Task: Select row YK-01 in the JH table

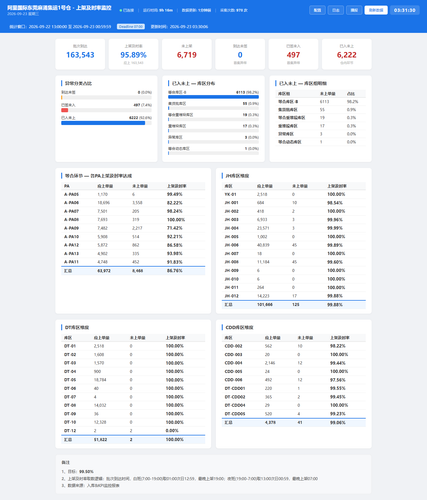Action: [x=294, y=194]
